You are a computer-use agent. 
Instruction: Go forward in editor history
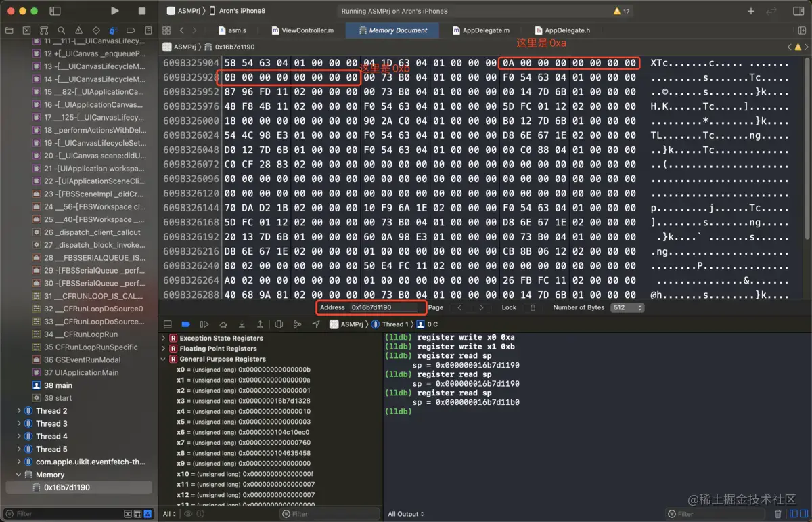[195, 30]
